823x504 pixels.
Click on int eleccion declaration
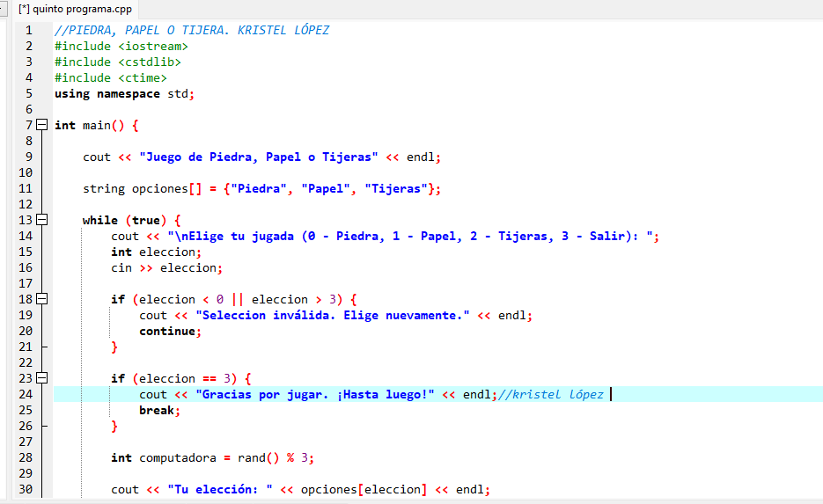point(156,252)
